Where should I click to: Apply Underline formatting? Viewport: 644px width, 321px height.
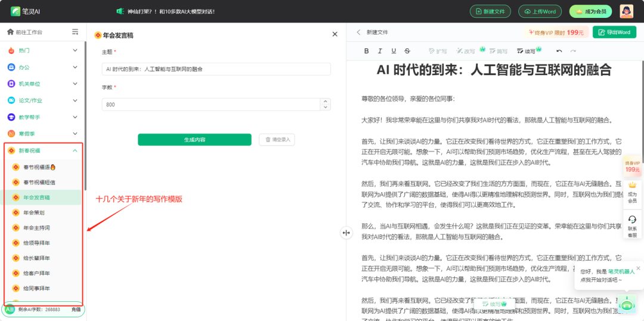pyautogui.click(x=394, y=51)
